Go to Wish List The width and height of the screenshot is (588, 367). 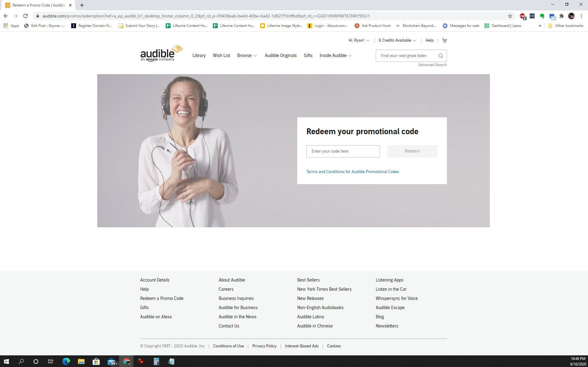[x=221, y=55]
